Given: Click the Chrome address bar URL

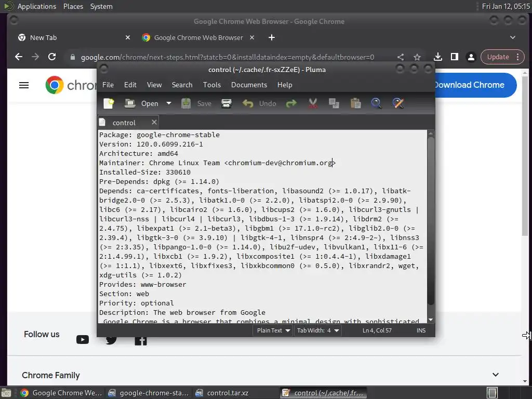Looking at the screenshot, I should click(x=228, y=57).
